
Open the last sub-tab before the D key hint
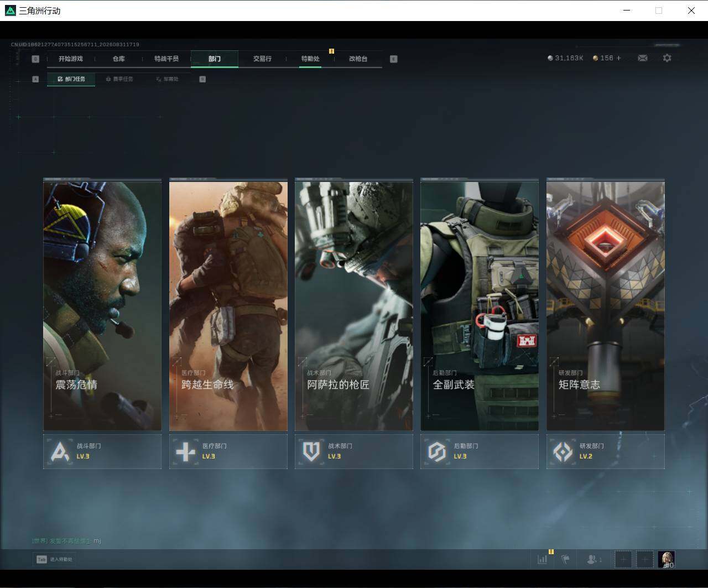click(167, 79)
